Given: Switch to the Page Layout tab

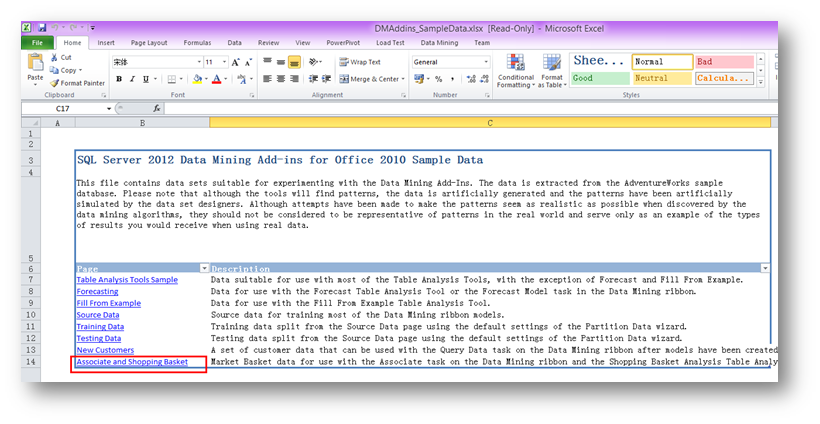Looking at the screenshot, I should (149, 43).
